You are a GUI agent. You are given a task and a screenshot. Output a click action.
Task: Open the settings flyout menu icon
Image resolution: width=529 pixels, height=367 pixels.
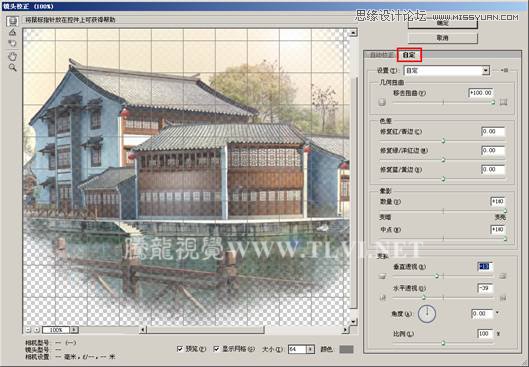coord(505,70)
